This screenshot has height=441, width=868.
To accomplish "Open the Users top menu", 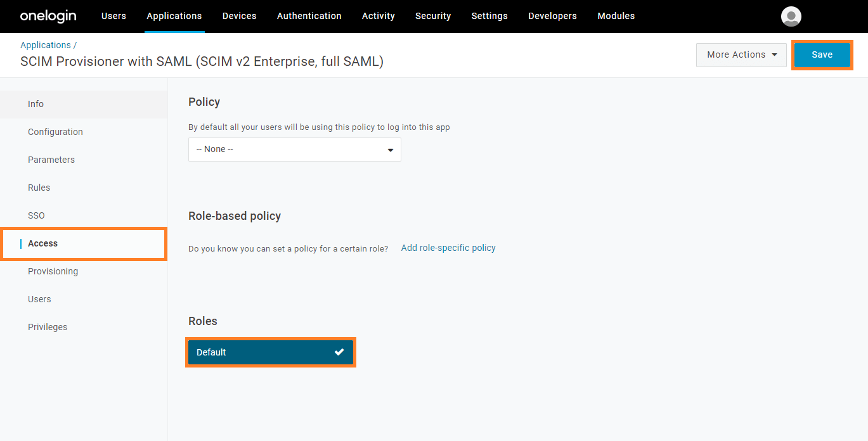I will point(113,16).
